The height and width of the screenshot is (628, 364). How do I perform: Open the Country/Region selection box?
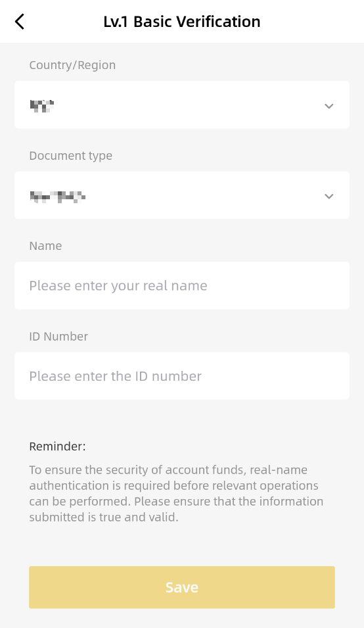pyautogui.click(x=182, y=105)
